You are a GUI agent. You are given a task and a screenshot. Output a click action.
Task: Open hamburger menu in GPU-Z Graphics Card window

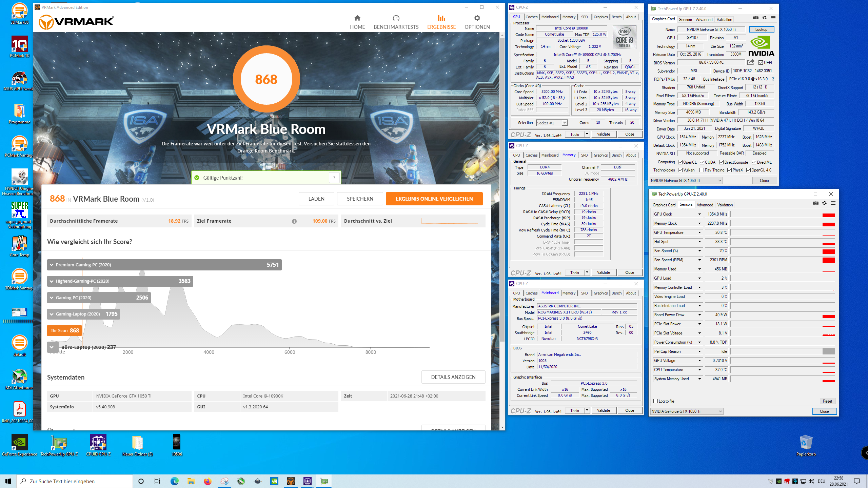pos(773,18)
